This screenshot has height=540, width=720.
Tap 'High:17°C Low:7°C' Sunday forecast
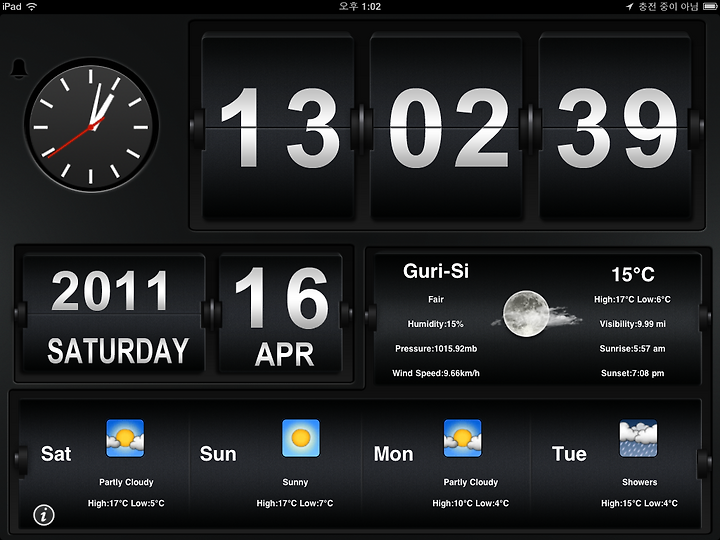click(x=295, y=503)
